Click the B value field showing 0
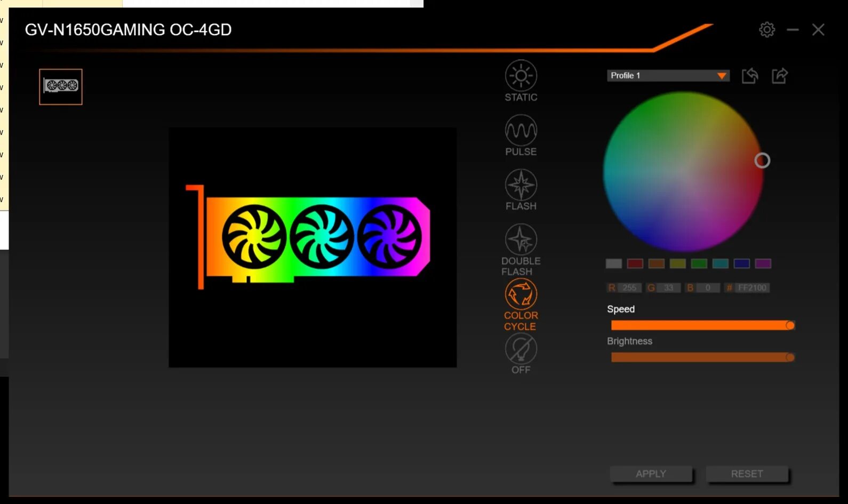Viewport: 848px width, 504px height. click(708, 288)
